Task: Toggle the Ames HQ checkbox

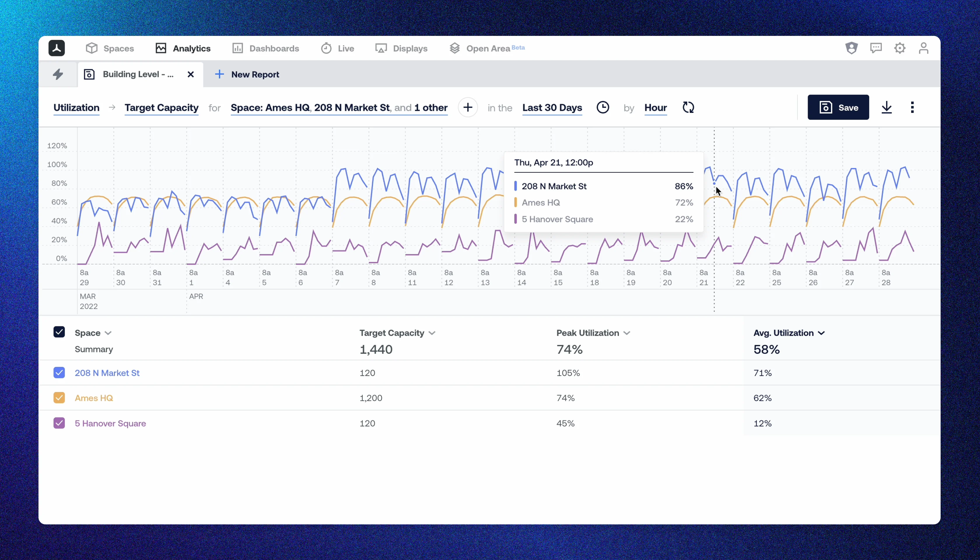Action: [x=59, y=398]
